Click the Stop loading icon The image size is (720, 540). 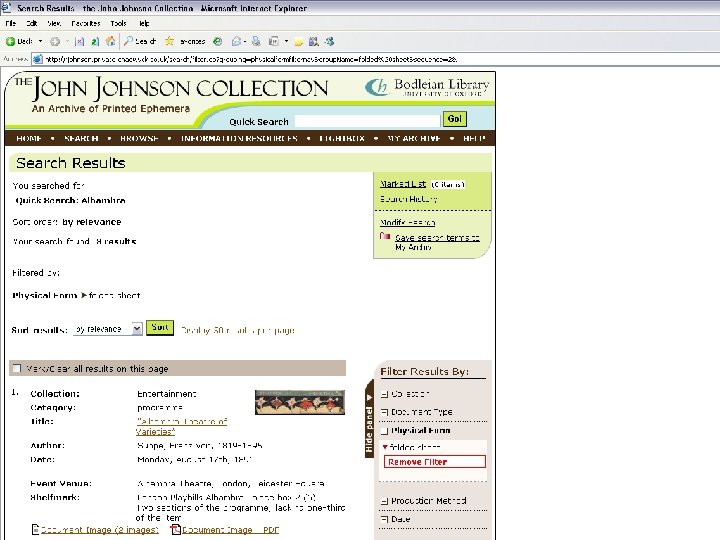(x=79, y=42)
